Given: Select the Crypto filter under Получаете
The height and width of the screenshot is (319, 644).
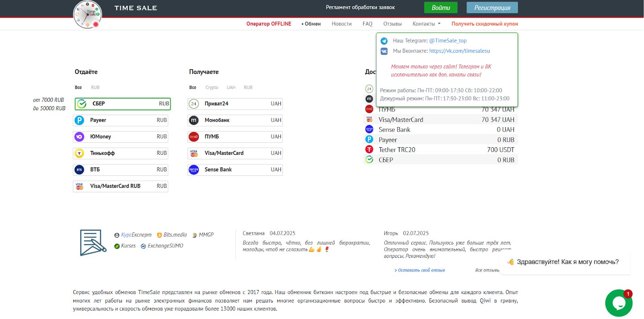Looking at the screenshot, I should click(212, 87).
